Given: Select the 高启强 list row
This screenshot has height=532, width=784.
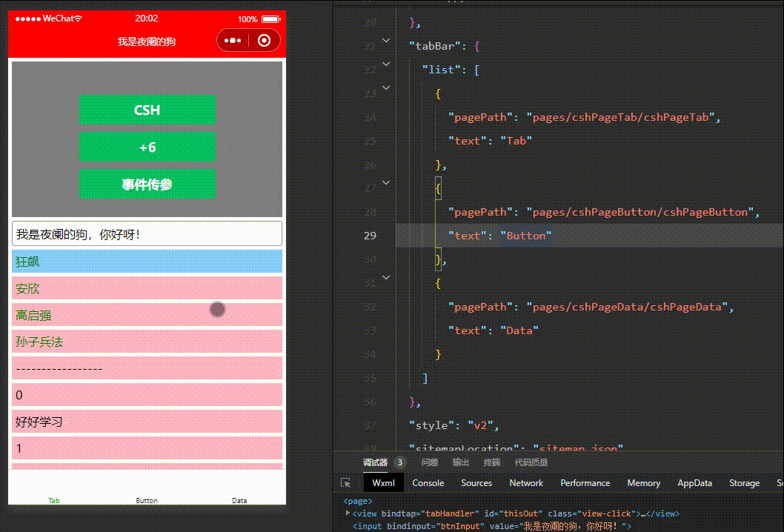Looking at the screenshot, I should coord(147,315).
